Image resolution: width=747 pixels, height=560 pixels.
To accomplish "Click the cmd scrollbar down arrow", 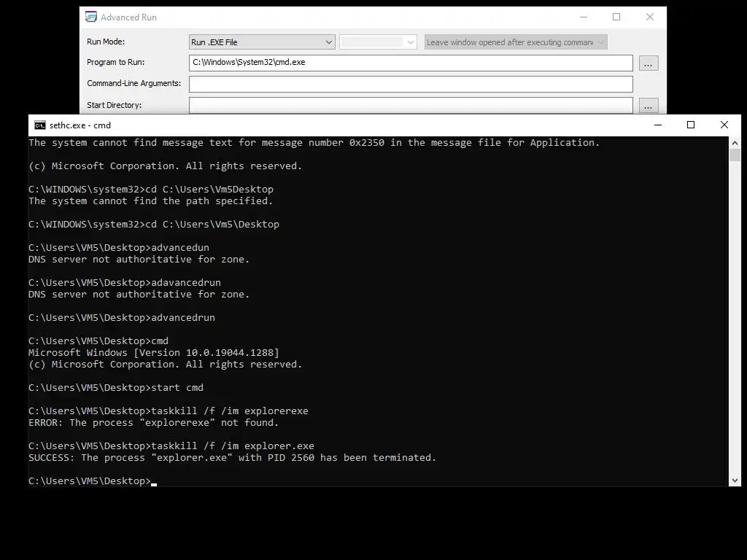I will pos(735,481).
